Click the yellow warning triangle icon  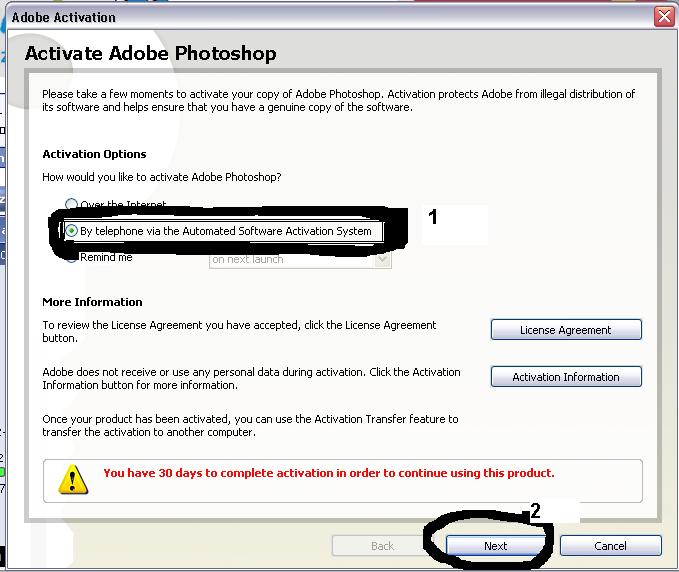(x=74, y=479)
